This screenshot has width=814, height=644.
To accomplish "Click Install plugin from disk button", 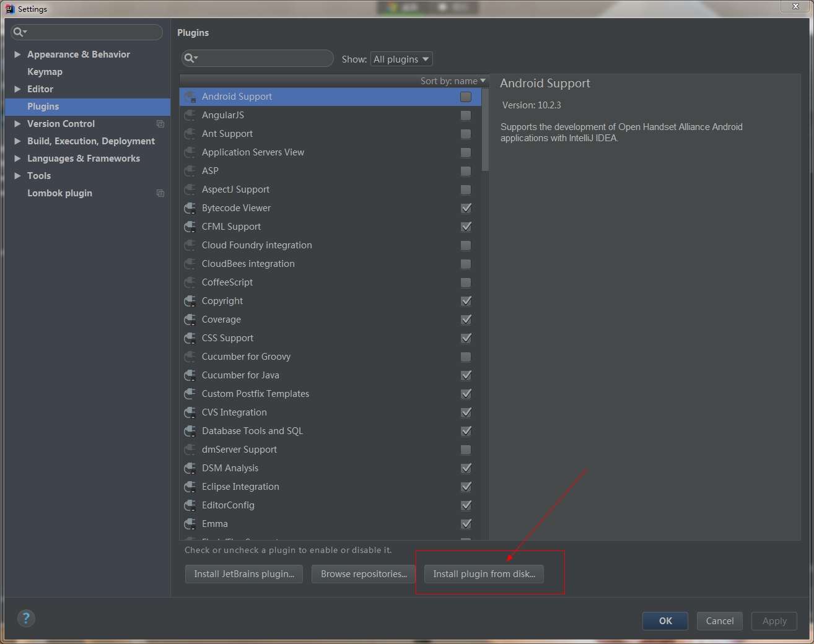I will click(484, 574).
